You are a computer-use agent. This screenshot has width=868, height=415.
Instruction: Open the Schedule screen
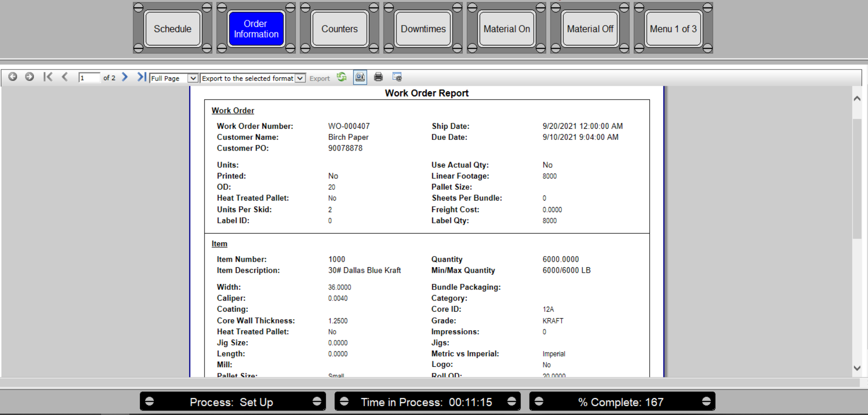[172, 29]
